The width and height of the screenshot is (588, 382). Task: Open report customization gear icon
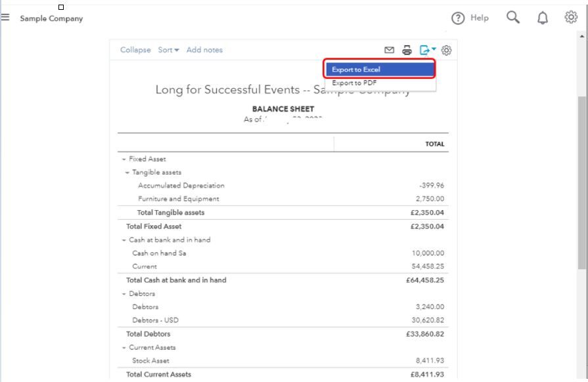(447, 50)
